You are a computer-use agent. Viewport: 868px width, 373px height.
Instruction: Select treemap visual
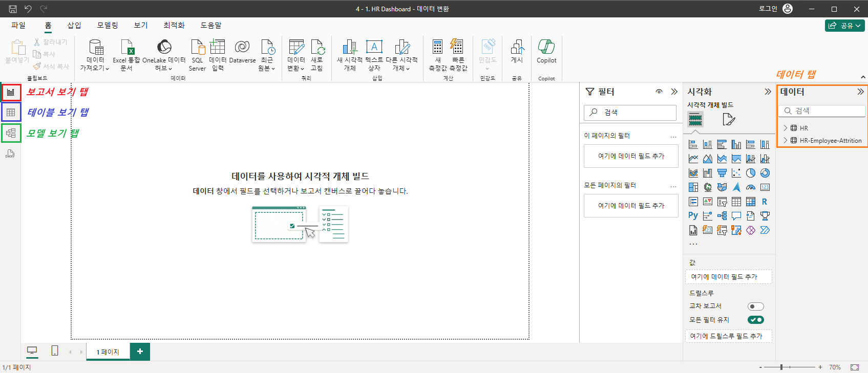pos(693,187)
